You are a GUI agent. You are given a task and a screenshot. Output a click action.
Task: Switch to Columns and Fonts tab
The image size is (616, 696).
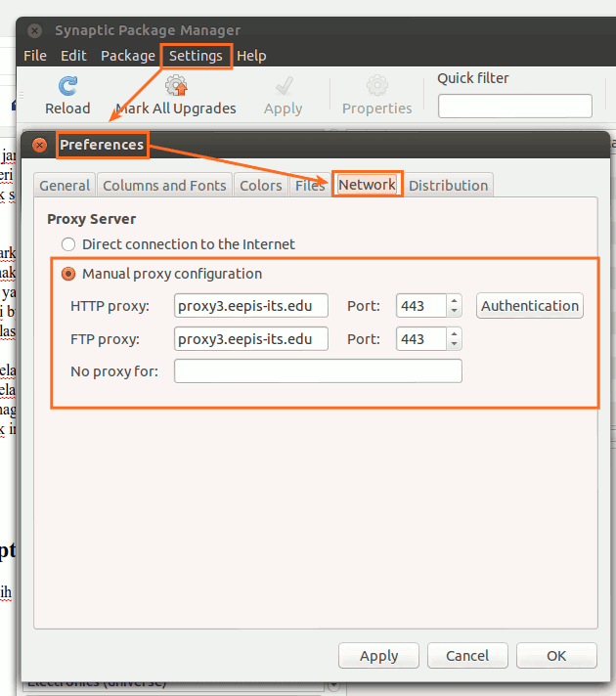tap(164, 185)
